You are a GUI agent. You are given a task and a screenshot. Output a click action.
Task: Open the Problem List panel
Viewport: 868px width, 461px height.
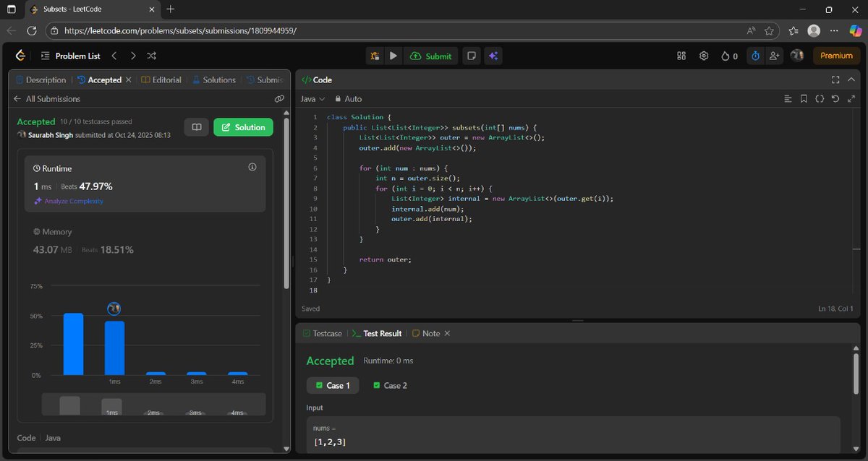click(x=70, y=56)
